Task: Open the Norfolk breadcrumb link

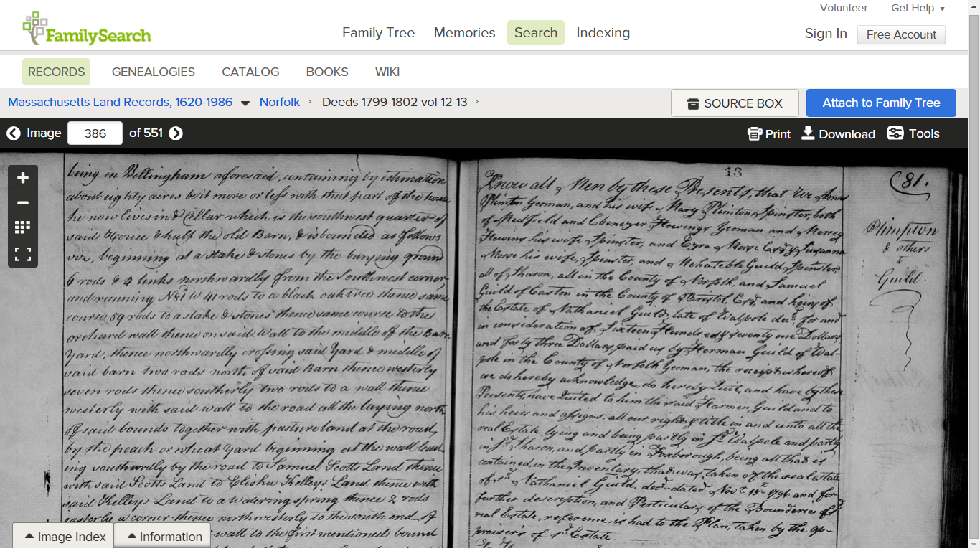Action: pos(280,102)
